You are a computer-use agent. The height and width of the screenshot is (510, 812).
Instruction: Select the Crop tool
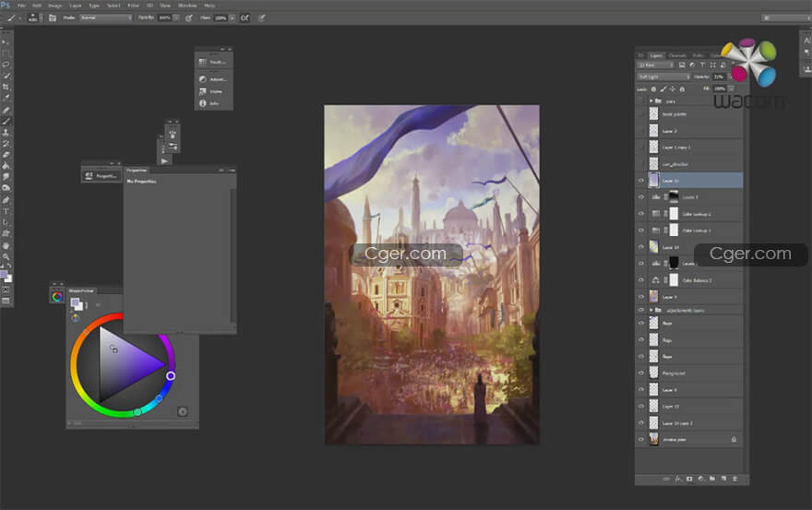click(x=6, y=87)
